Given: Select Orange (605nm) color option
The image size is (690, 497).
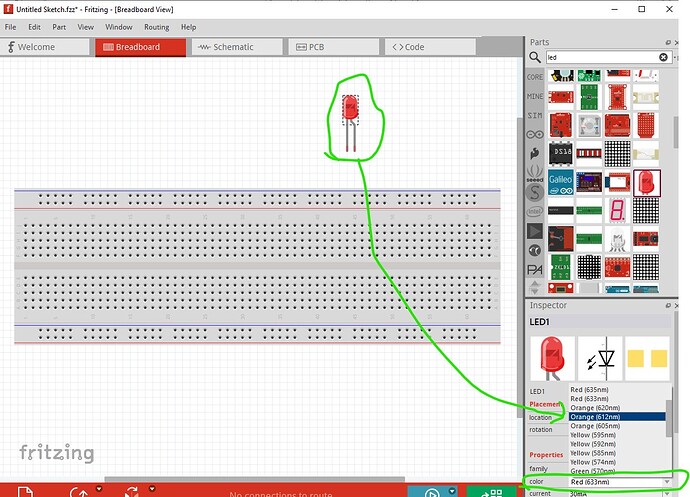Looking at the screenshot, I should coord(617,426).
